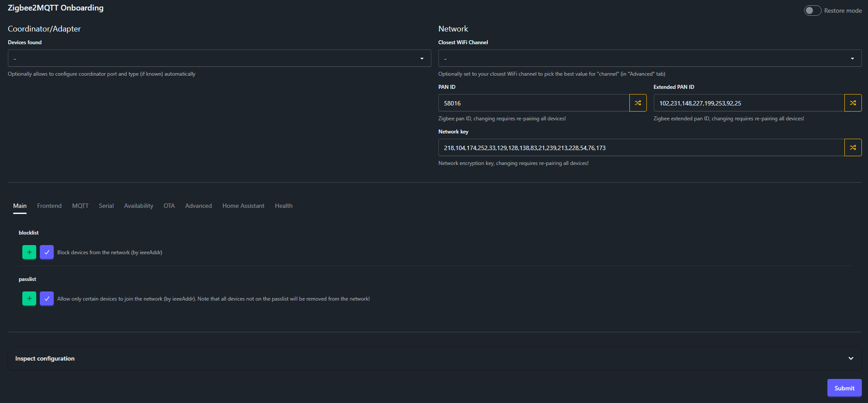Viewport: 868px width, 403px height.
Task: Click the 'Optionally allows to configure coordinator' help text
Action: pyautogui.click(x=101, y=74)
